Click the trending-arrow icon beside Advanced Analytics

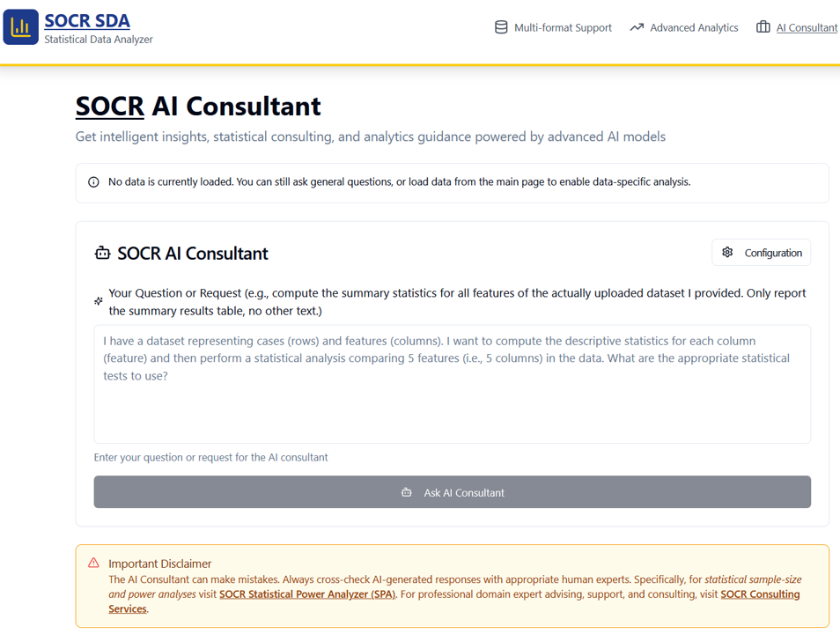coord(636,27)
